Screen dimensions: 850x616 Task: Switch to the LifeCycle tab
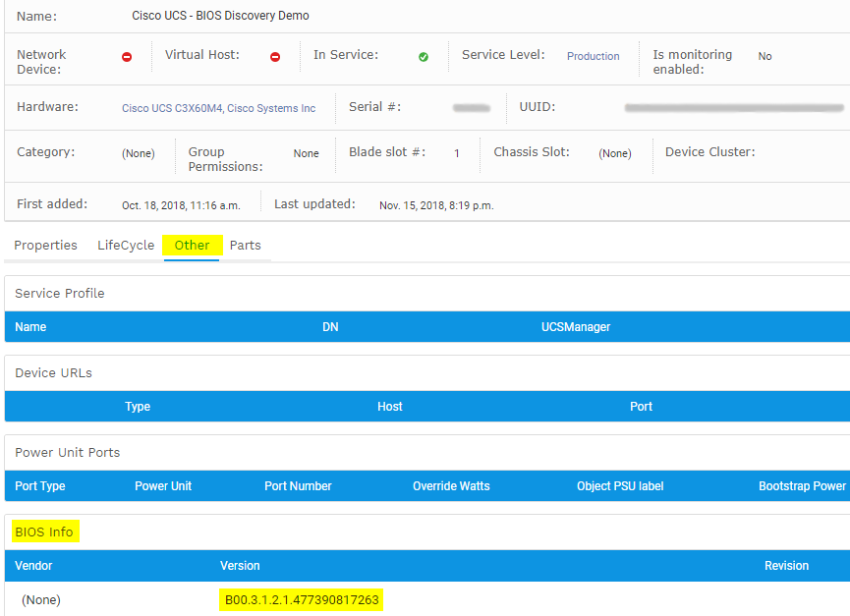coord(126,246)
